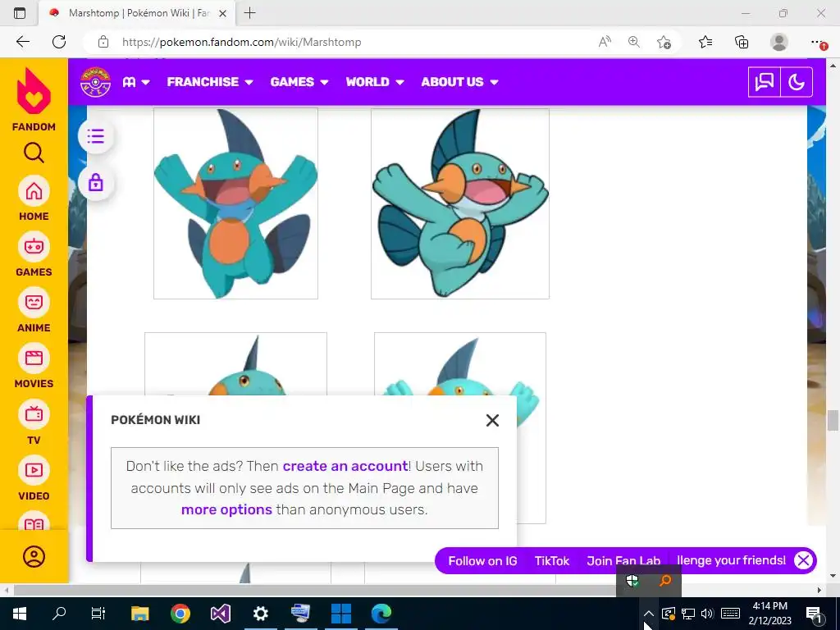
Task: Open the first Marshtomp artwork thumbnail
Action: pyautogui.click(x=235, y=203)
